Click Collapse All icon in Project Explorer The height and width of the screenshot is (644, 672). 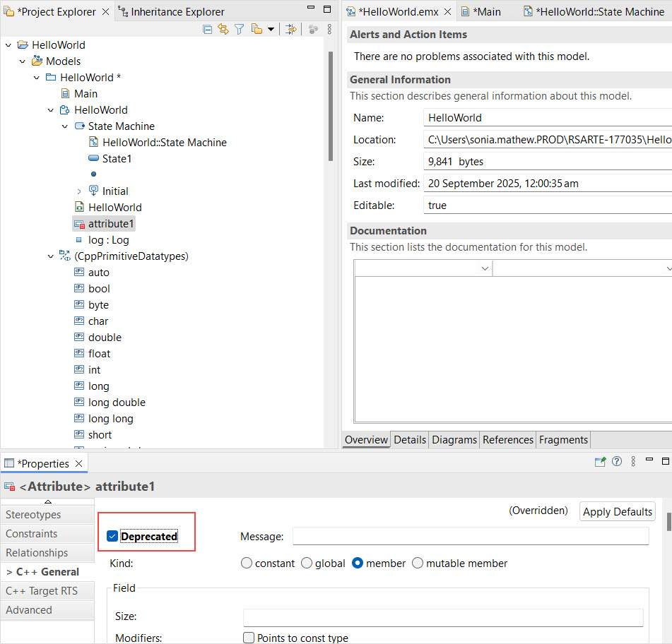[207, 29]
